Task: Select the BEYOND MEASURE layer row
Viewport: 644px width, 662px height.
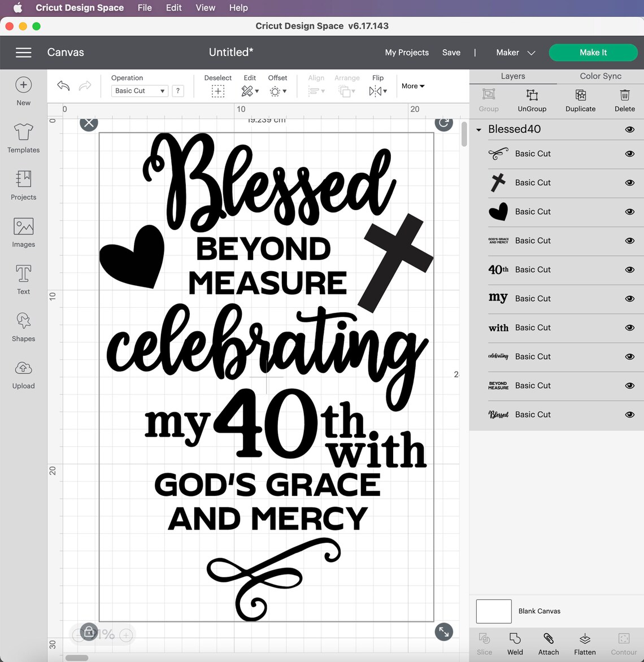Action: 556,385
